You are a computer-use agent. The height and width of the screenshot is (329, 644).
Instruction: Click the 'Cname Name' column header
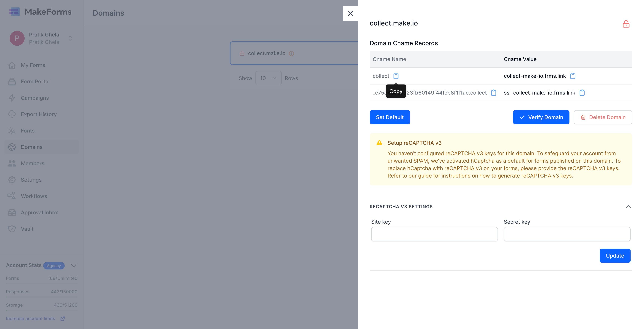click(389, 59)
